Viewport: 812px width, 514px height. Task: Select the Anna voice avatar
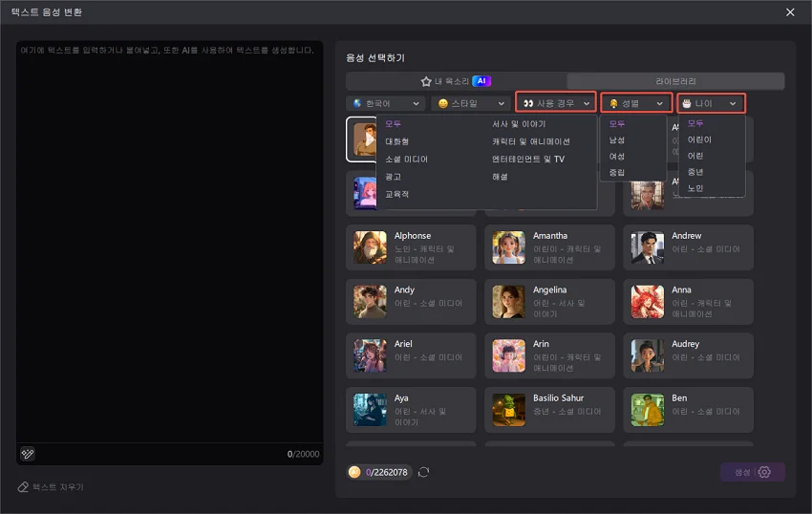648,302
